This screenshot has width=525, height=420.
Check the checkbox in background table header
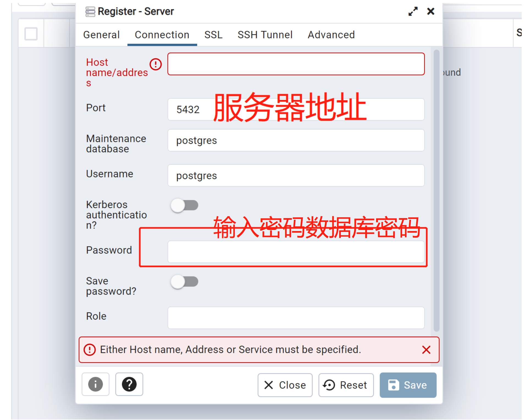coord(31,34)
